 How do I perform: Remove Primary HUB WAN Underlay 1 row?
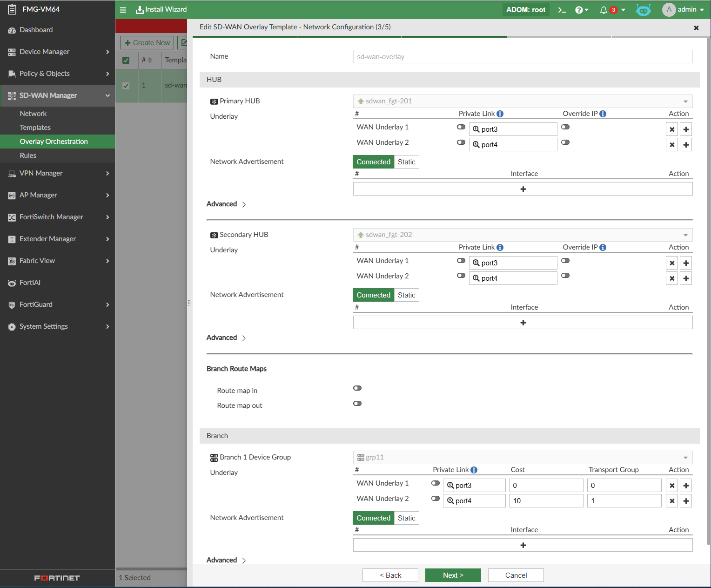[672, 129]
